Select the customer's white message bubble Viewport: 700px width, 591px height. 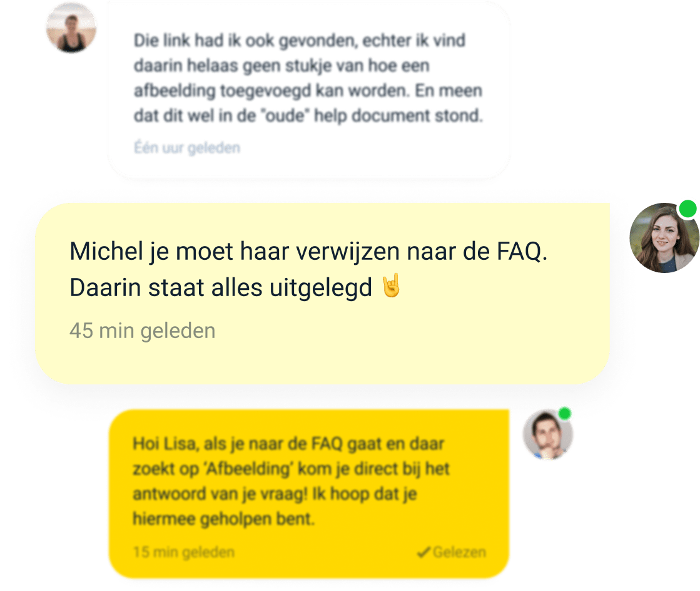pos(309,91)
